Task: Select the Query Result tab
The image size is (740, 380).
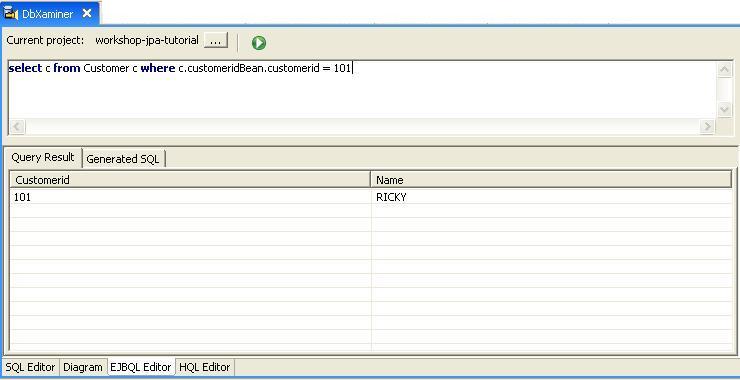Action: click(x=43, y=157)
